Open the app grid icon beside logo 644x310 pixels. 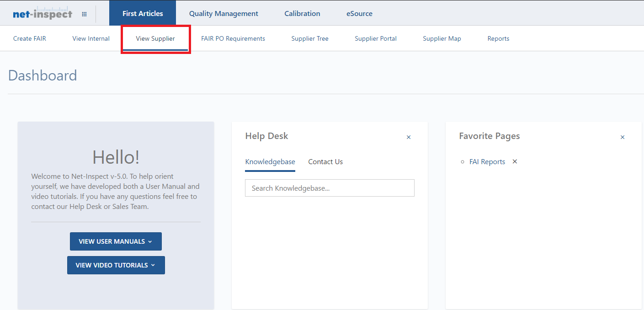coord(84,14)
